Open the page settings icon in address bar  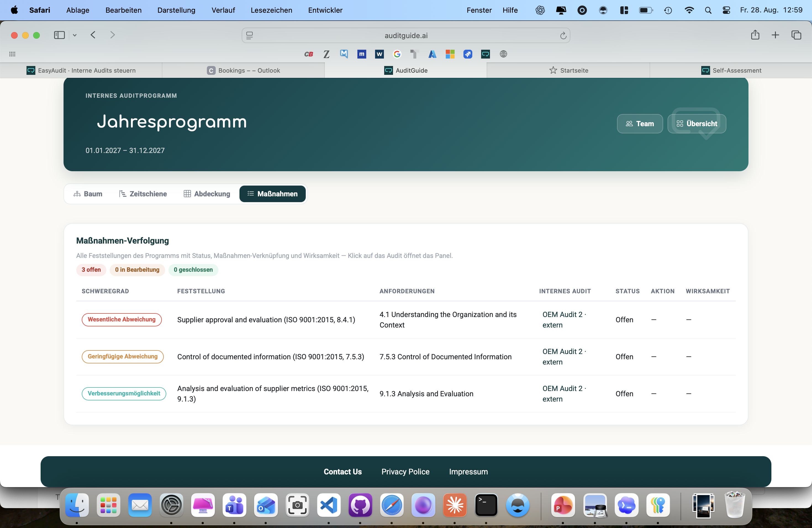(x=250, y=35)
